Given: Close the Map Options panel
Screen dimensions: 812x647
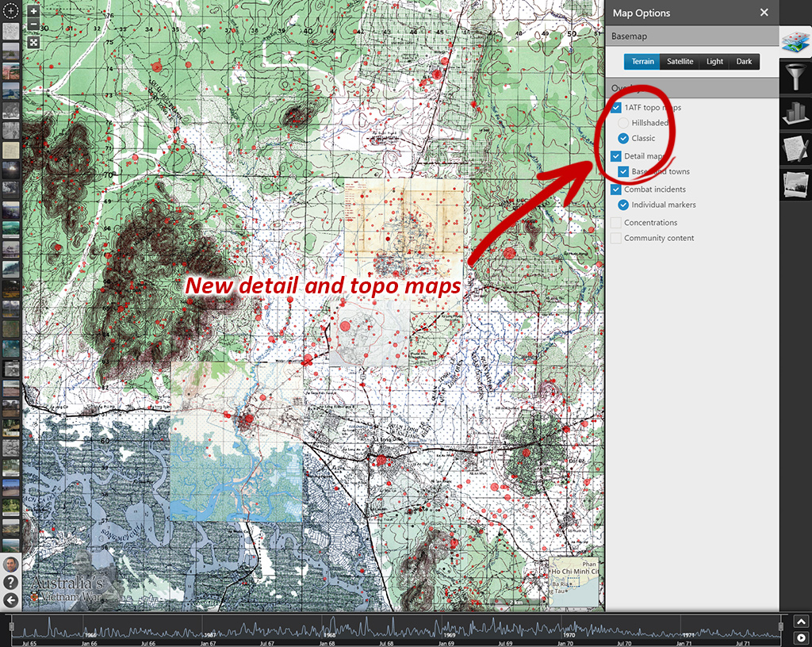Looking at the screenshot, I should tap(764, 13).
